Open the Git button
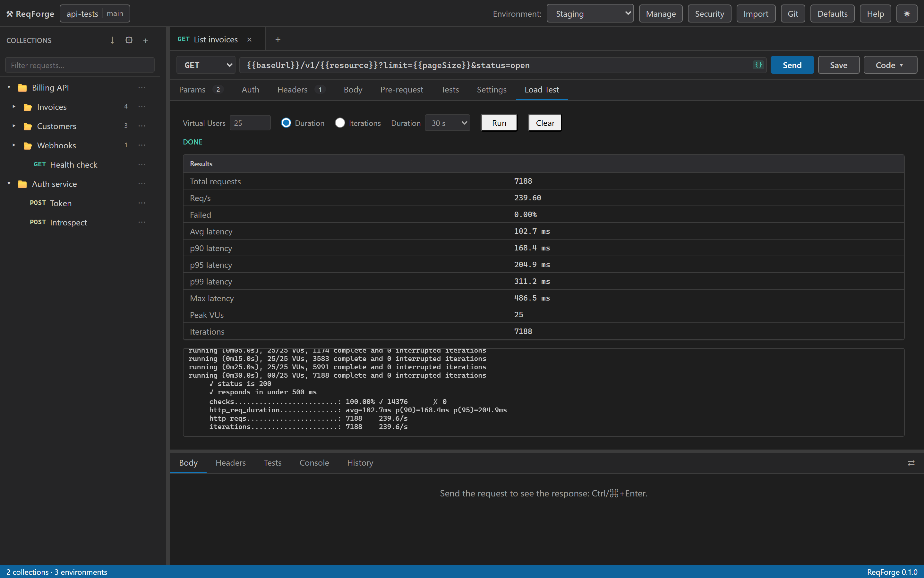The image size is (924, 578). (x=793, y=14)
